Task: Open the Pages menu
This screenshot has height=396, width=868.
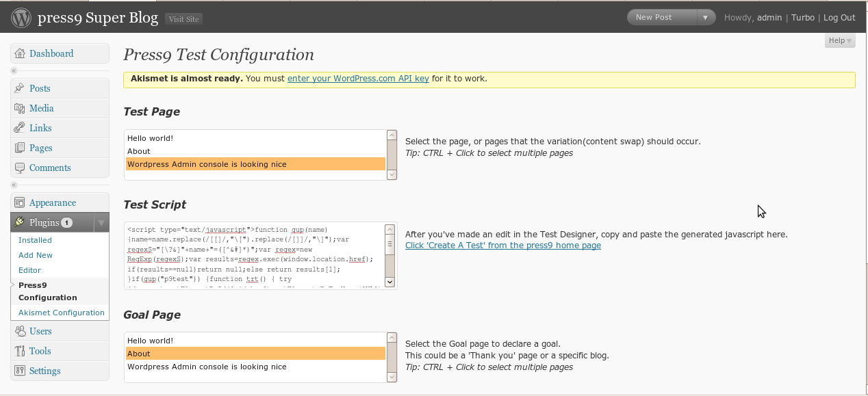Action: tap(60, 148)
